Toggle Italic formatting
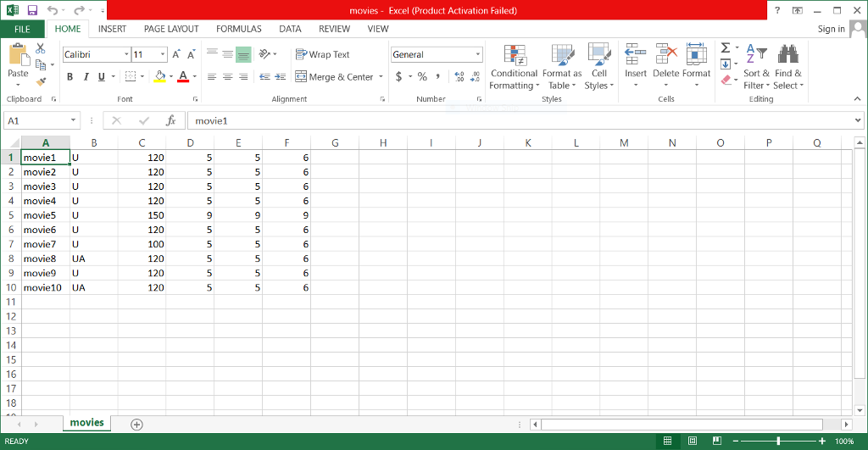The height and width of the screenshot is (450, 868). [86, 77]
